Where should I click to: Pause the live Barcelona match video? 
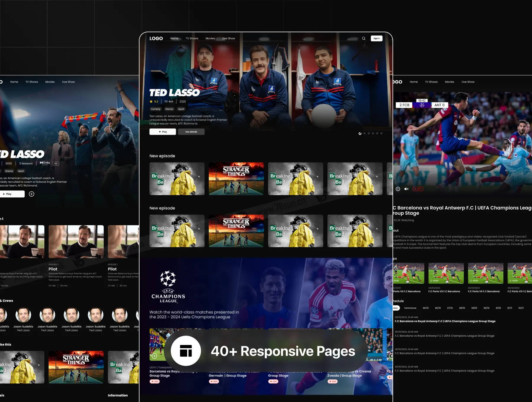point(398,189)
